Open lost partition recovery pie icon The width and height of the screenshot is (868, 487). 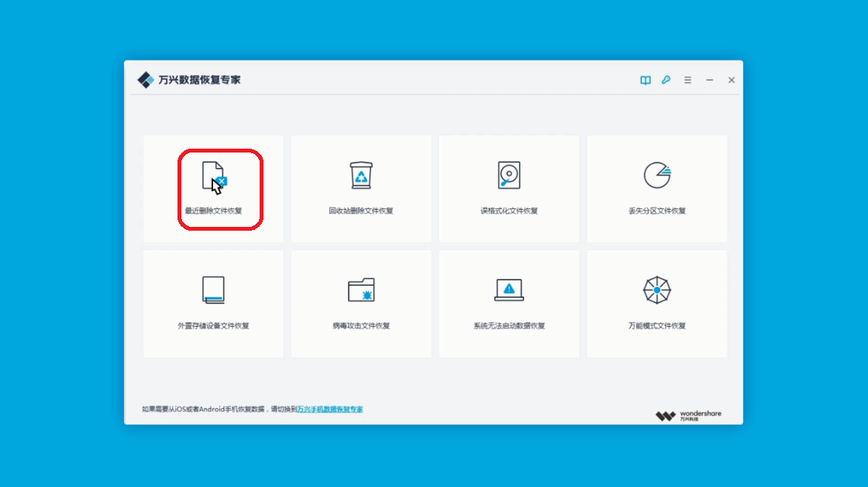[x=657, y=175]
